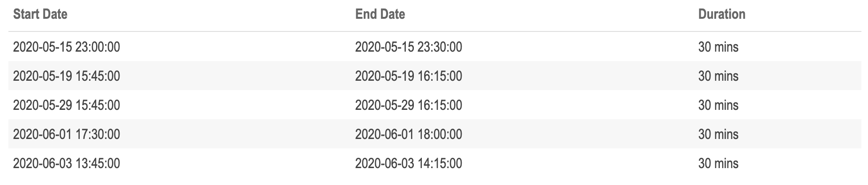This screenshot has width=868, height=185.
Task: Select end date 2020-05-29 16:15:00
Action: tap(409, 105)
